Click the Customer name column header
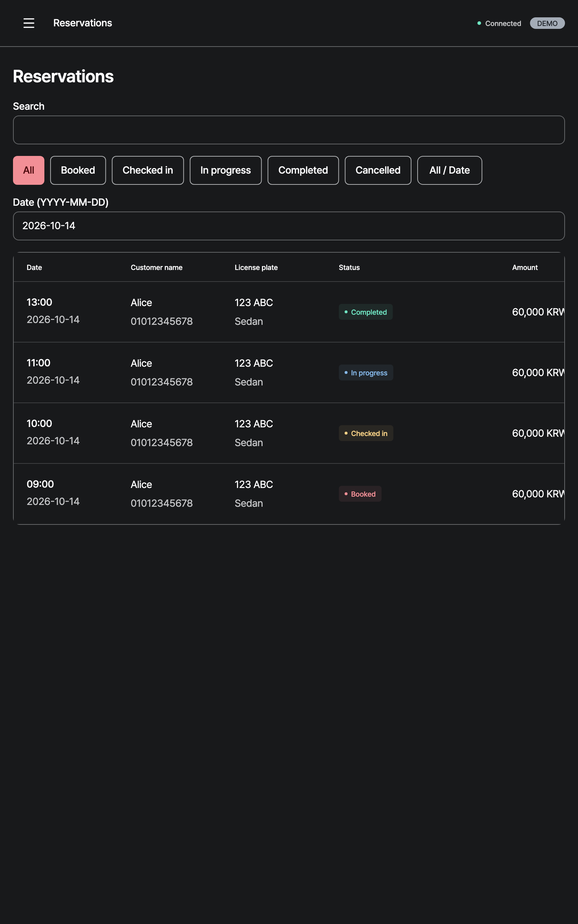Viewport: 578px width, 924px height. pyautogui.click(x=156, y=267)
